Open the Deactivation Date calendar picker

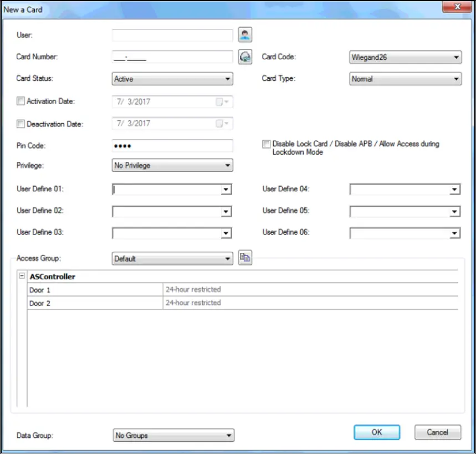point(222,124)
